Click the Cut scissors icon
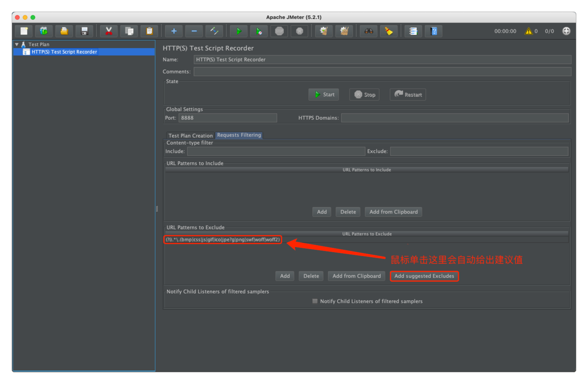588x384 pixels. click(x=109, y=31)
